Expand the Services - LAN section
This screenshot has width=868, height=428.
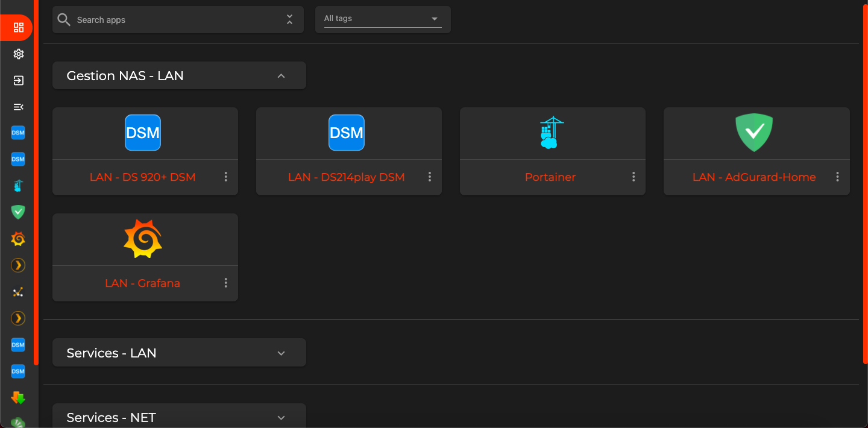[x=179, y=353]
